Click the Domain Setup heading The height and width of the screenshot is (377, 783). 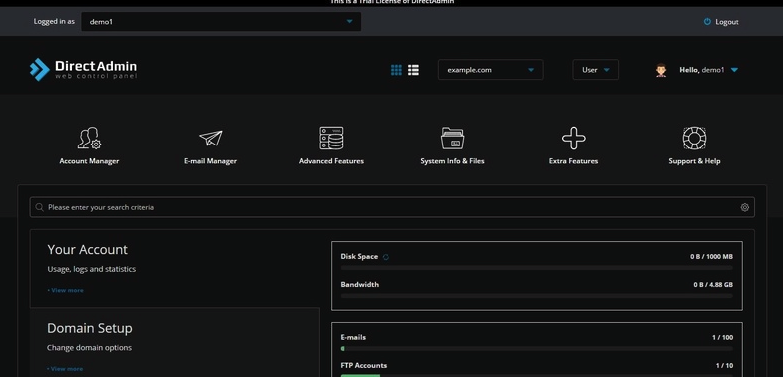pyautogui.click(x=90, y=328)
